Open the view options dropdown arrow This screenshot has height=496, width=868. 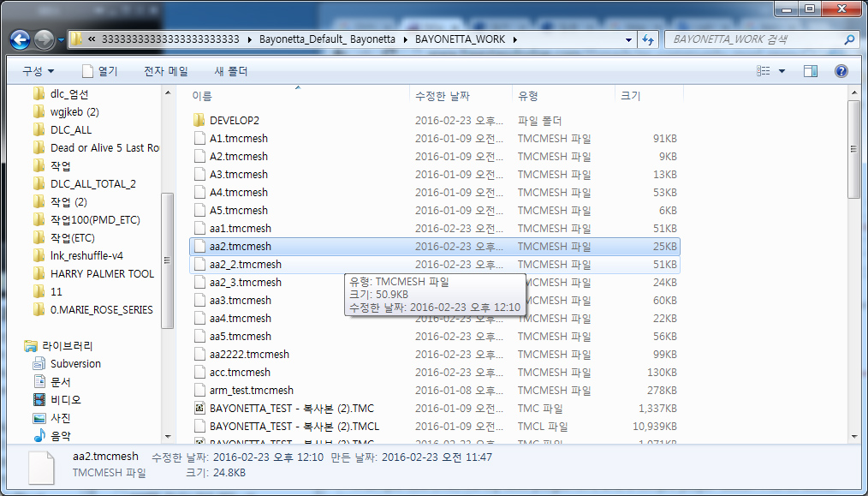(x=782, y=71)
